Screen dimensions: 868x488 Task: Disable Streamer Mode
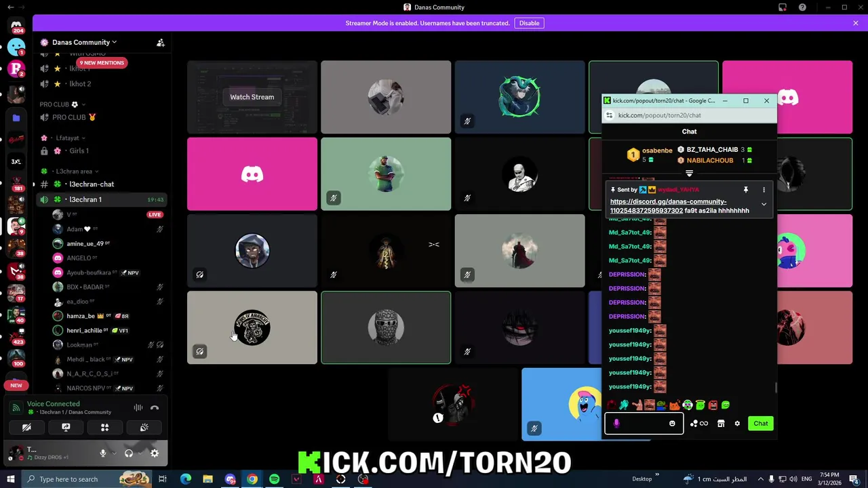click(529, 23)
